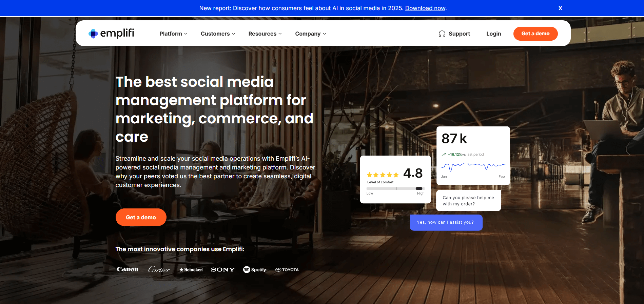
Task: Click the Toyota brand logo
Action: point(287,270)
